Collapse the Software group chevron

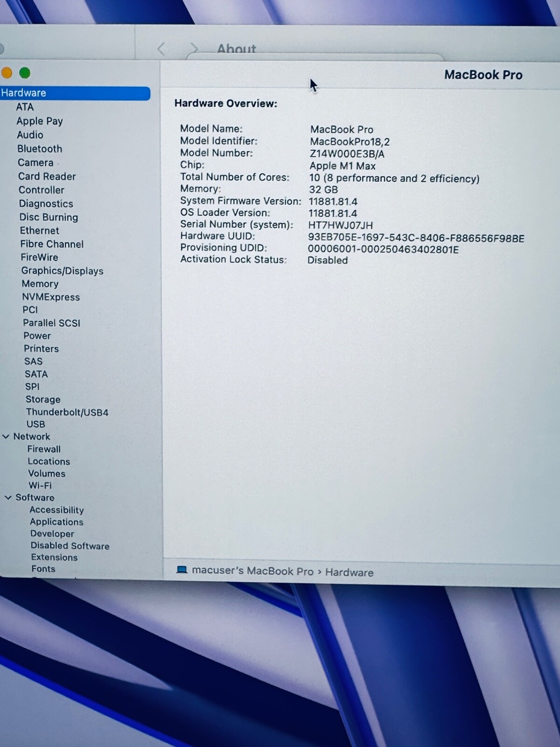8,498
